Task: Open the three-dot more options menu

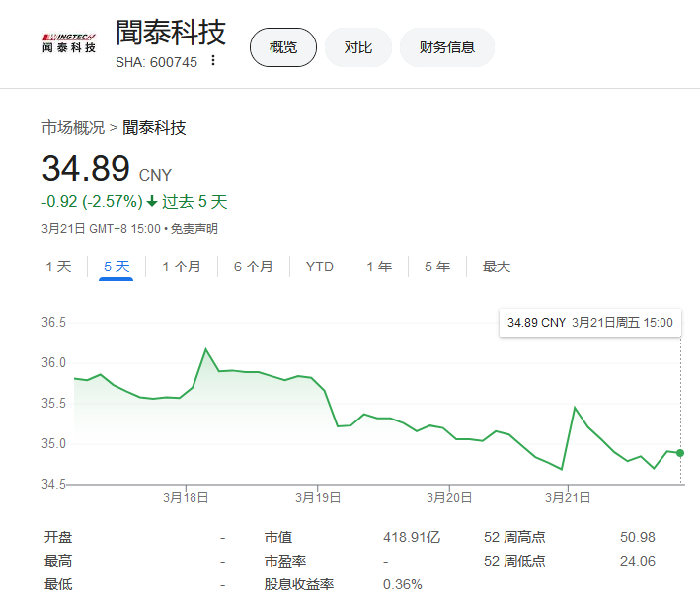Action: pos(212,61)
